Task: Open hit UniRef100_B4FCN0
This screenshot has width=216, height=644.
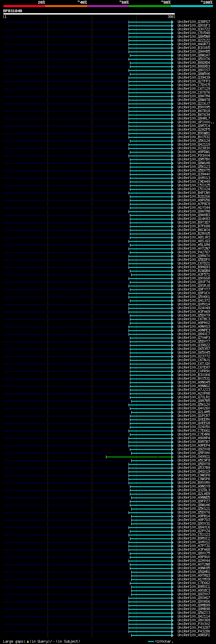Action: click(194, 193)
